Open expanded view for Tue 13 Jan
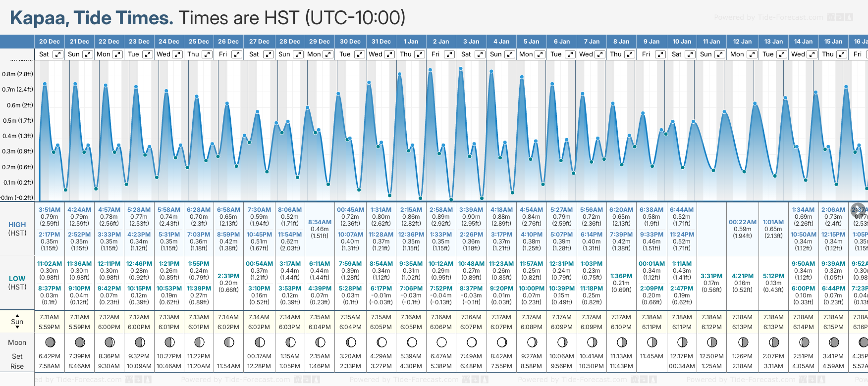The width and height of the screenshot is (868, 386). (781, 54)
